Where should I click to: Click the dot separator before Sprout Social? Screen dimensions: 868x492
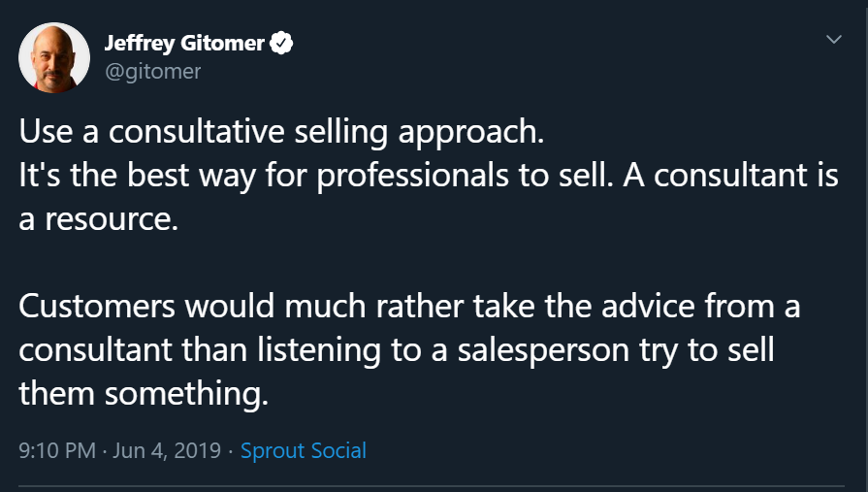pos(231,451)
